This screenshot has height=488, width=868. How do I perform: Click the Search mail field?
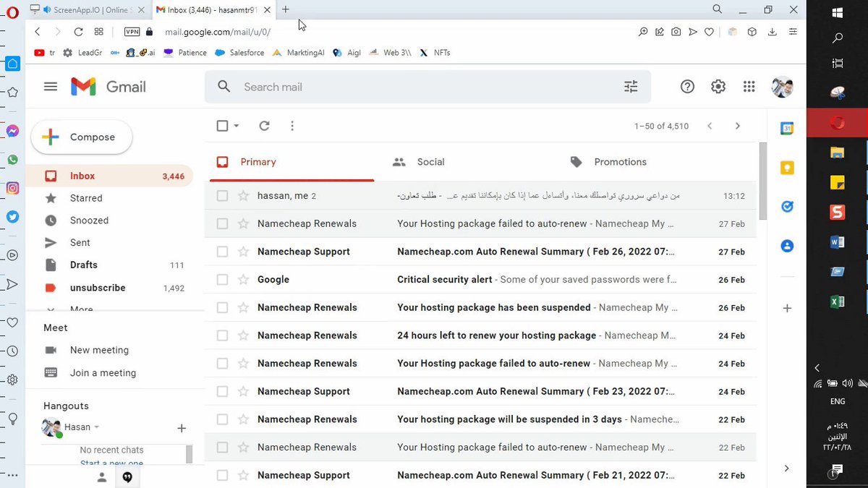[427, 87]
